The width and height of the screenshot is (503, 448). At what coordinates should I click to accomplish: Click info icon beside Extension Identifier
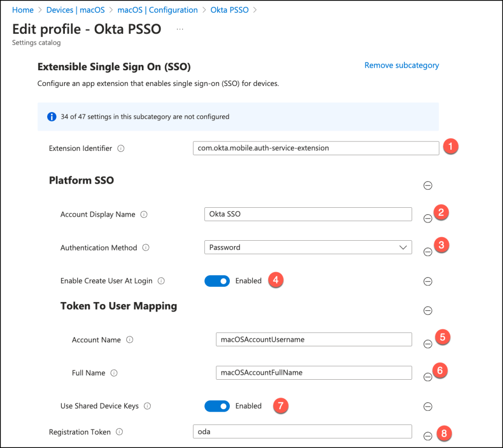pyautogui.click(x=121, y=148)
